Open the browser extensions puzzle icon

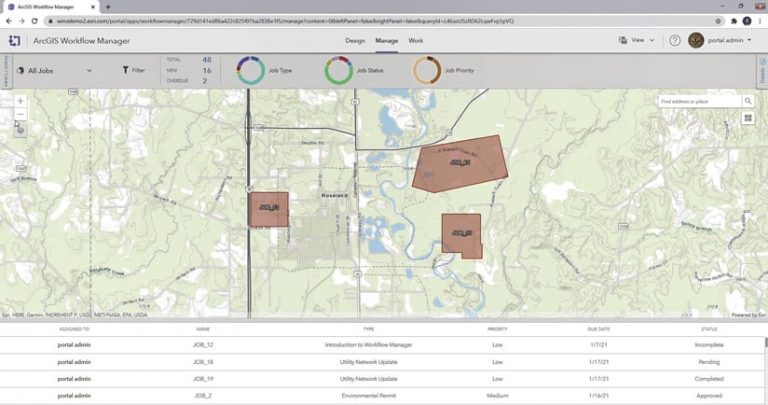click(x=734, y=21)
